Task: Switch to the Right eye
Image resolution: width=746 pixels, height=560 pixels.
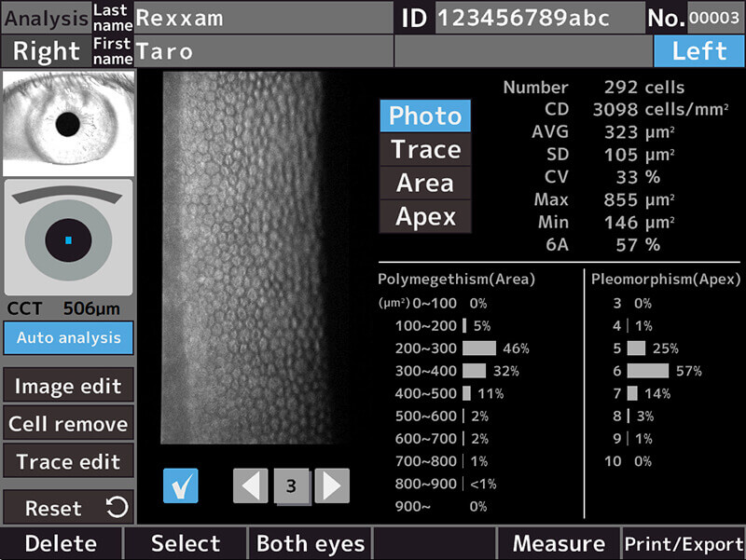Action: 46,51
